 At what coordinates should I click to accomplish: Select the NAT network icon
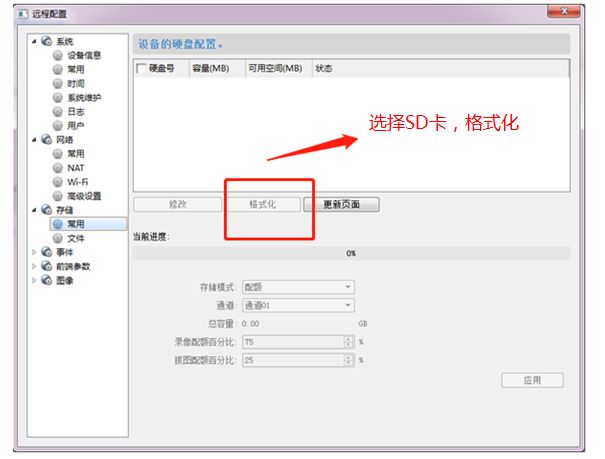pos(58,168)
